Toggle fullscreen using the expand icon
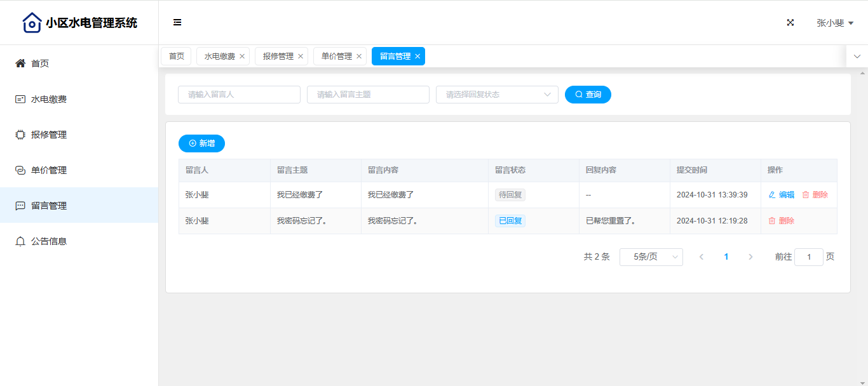The width and height of the screenshot is (868, 386). (x=790, y=23)
